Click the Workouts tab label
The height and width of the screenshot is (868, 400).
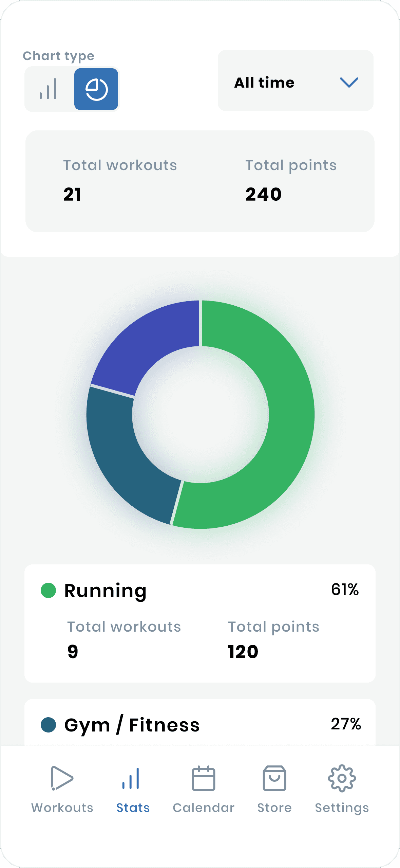pyautogui.click(x=62, y=808)
